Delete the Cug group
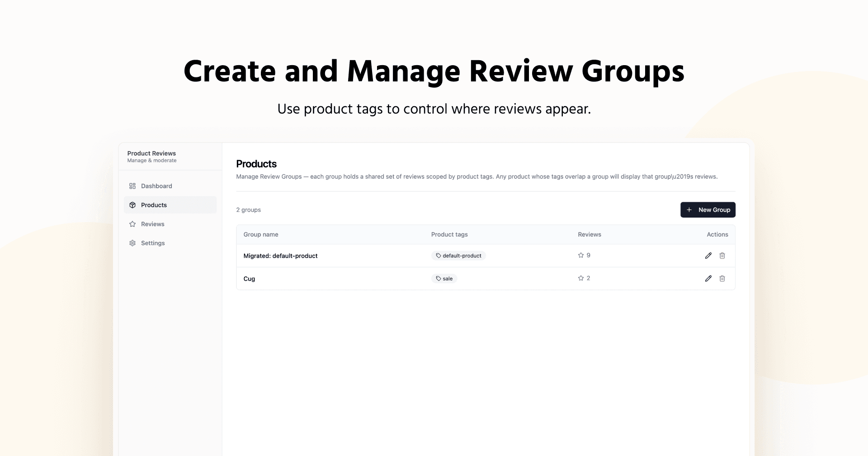Viewport: 868px width, 456px height. [x=722, y=279]
